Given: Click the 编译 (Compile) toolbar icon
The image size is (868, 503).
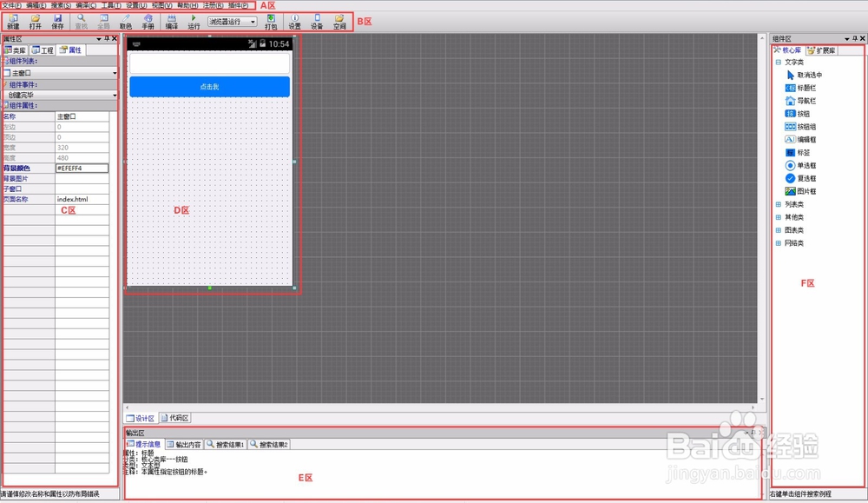Looking at the screenshot, I should point(172,23).
